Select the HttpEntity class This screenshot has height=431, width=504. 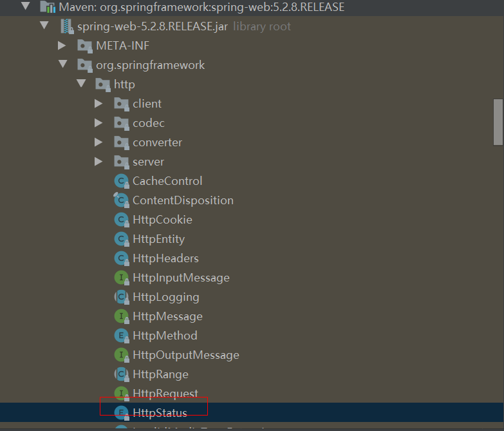tap(159, 239)
